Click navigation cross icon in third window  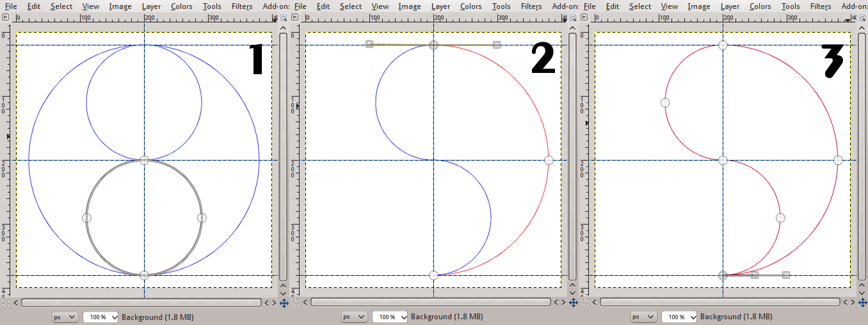[862, 303]
